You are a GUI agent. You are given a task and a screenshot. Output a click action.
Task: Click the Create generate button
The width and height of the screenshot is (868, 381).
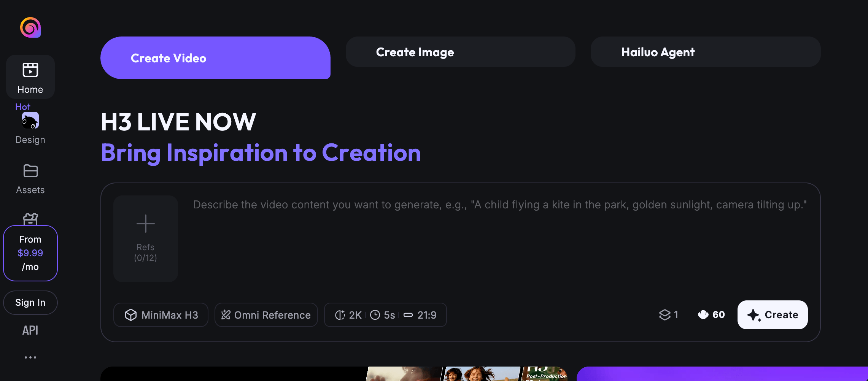(773, 315)
